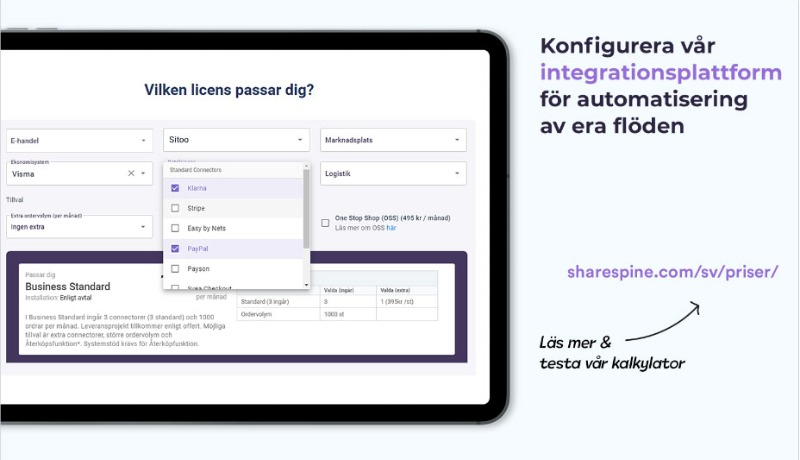
Task: Uncheck the Klarna checkbox
Action: click(x=175, y=188)
